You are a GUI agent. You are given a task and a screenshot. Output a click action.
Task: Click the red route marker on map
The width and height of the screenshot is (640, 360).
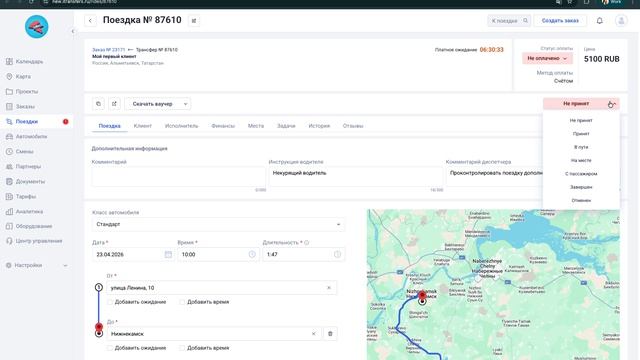pos(422,295)
